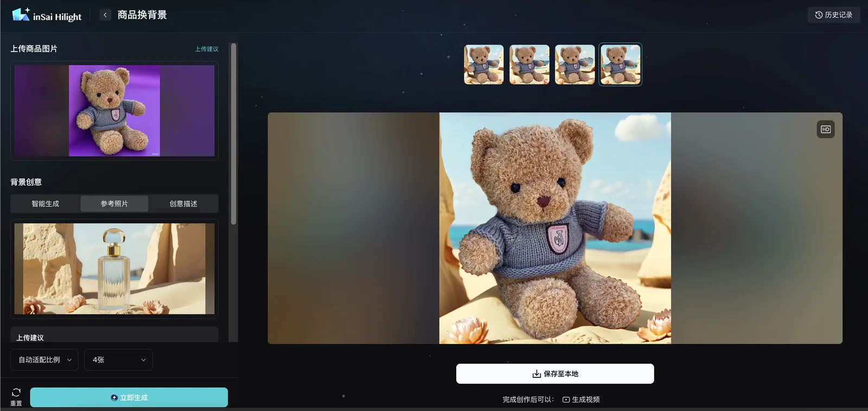The width and height of the screenshot is (868, 411).
Task: Click the 生成视频 video icon
Action: tap(566, 400)
